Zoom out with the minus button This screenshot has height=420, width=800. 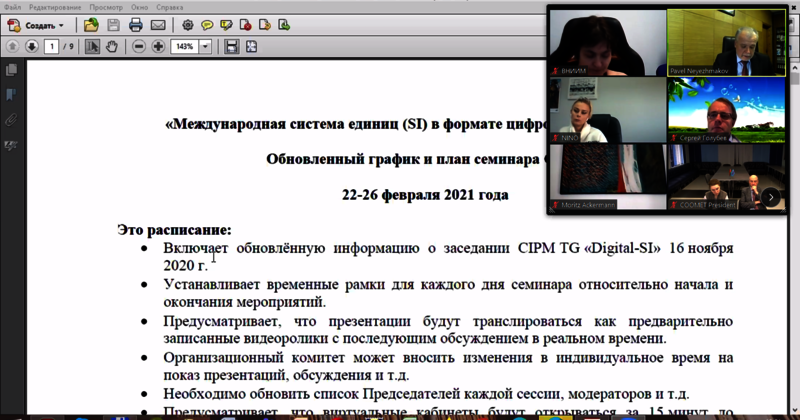tap(138, 46)
